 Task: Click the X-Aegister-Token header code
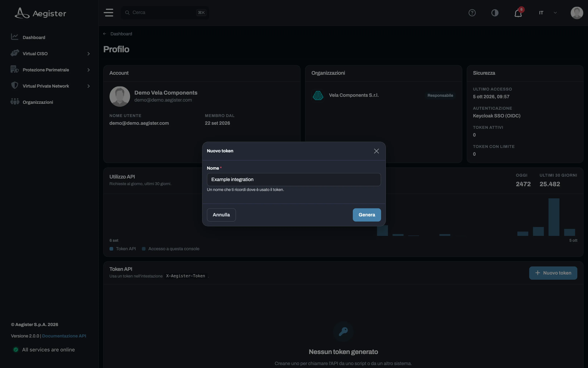[x=186, y=276]
